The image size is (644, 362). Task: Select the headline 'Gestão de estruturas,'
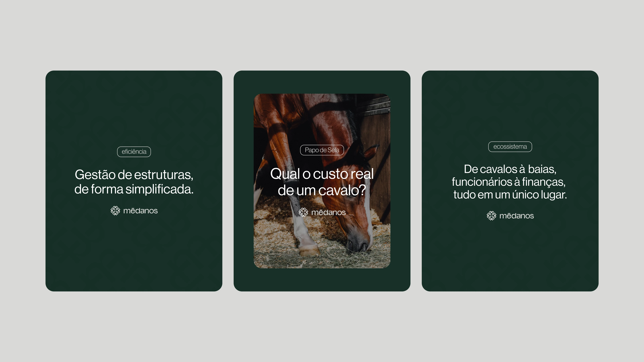click(134, 175)
